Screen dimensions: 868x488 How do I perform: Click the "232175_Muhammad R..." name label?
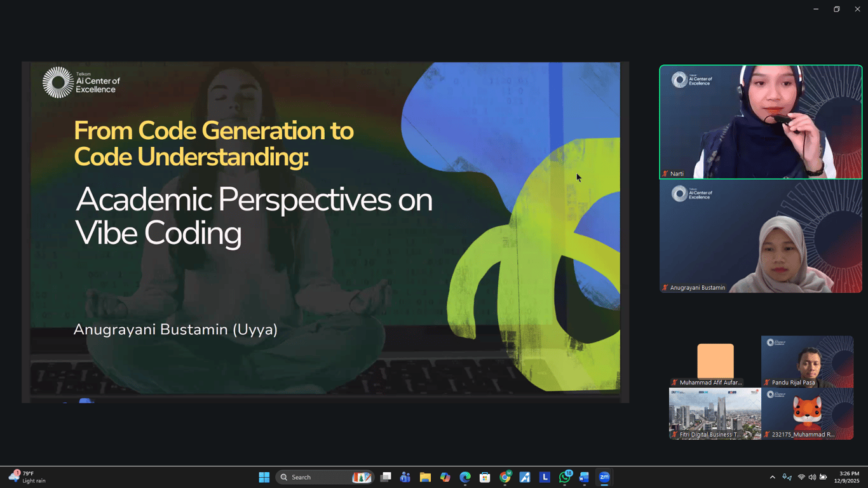click(x=803, y=435)
